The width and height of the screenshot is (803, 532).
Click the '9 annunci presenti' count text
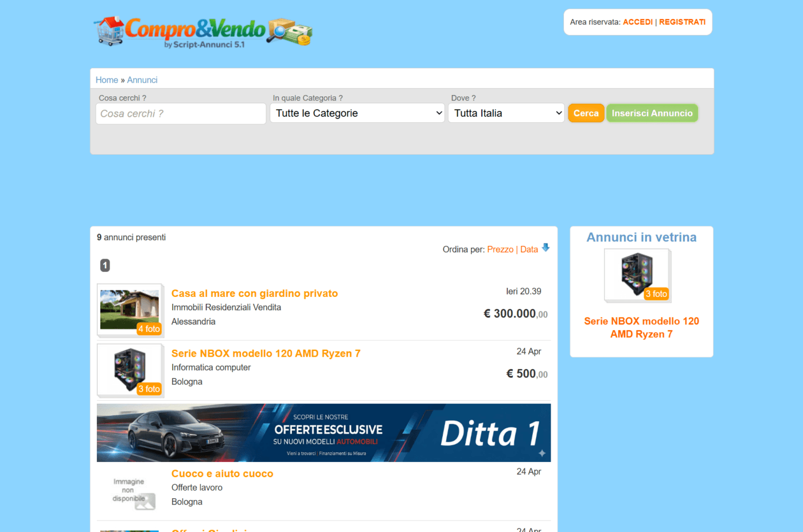131,237
